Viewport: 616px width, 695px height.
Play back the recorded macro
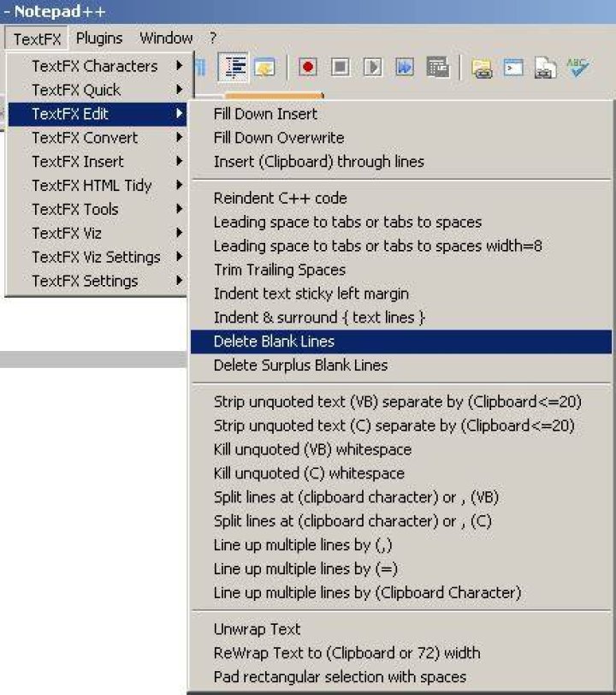(372, 68)
